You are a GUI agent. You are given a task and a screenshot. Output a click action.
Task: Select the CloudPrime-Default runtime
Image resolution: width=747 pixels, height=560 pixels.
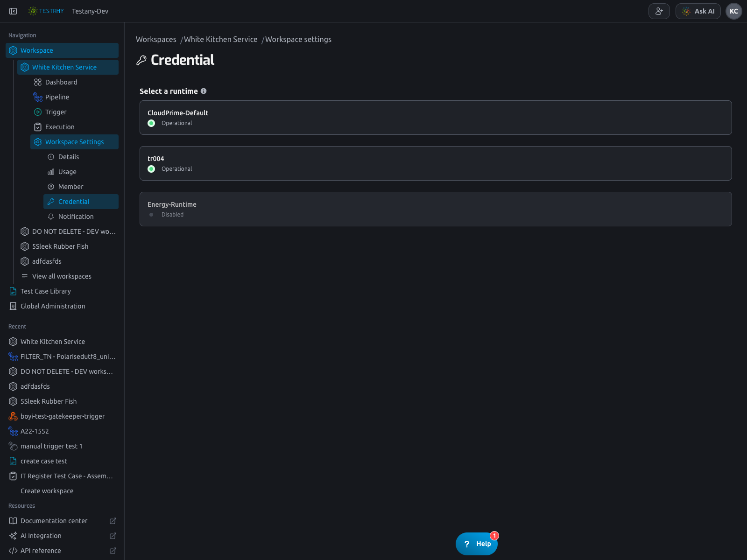[x=436, y=118]
